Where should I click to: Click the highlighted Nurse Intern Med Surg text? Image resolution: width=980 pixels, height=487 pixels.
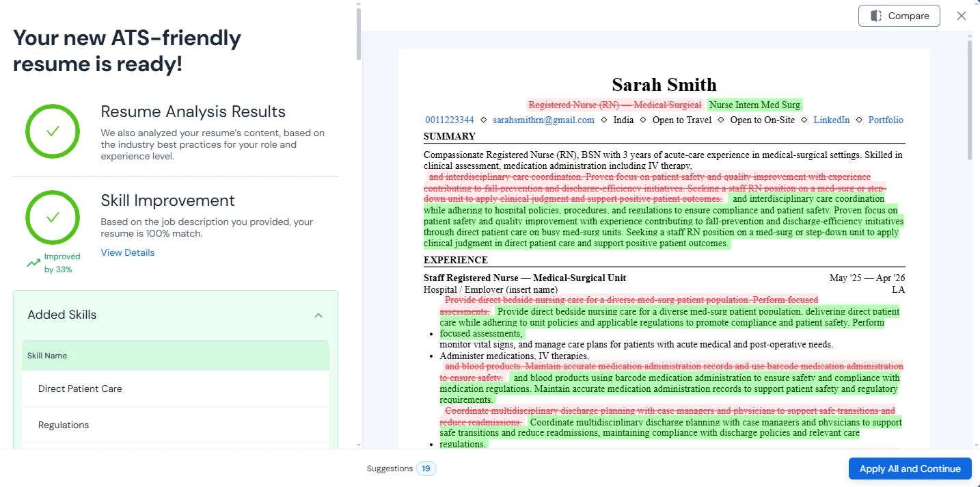pos(754,105)
